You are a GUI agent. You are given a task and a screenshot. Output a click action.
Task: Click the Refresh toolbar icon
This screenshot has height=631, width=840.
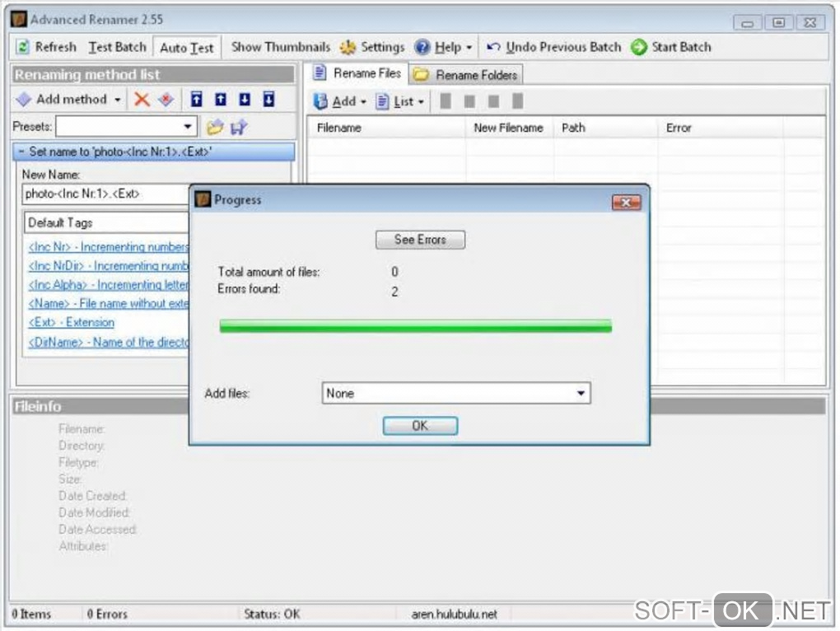pos(22,47)
